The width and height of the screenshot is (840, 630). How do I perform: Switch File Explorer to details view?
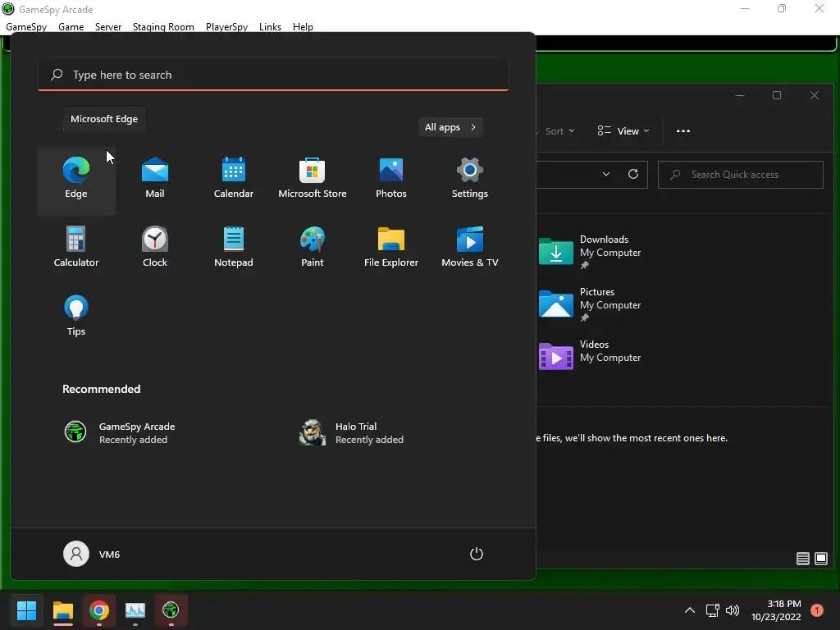[x=802, y=559]
